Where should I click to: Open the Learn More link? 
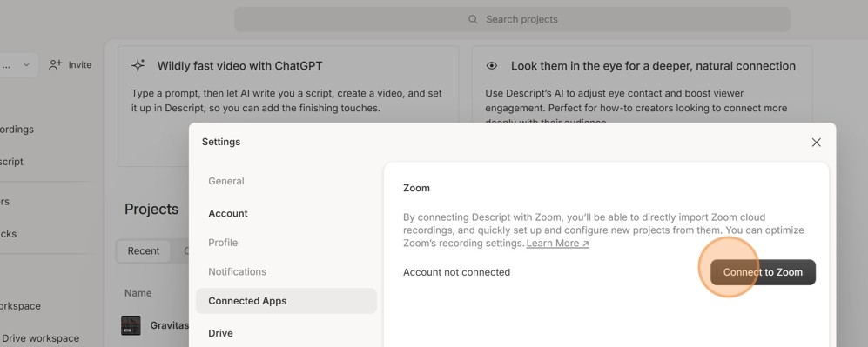point(557,244)
